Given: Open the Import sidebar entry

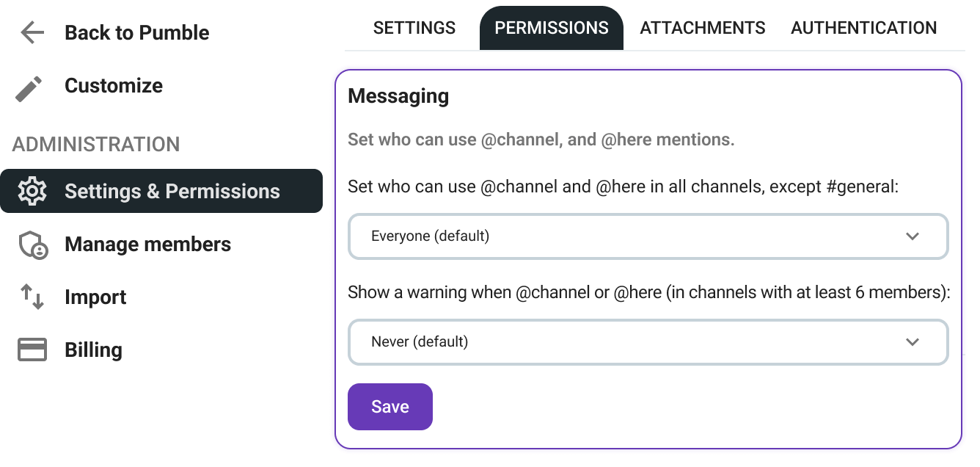Looking at the screenshot, I should tap(95, 297).
